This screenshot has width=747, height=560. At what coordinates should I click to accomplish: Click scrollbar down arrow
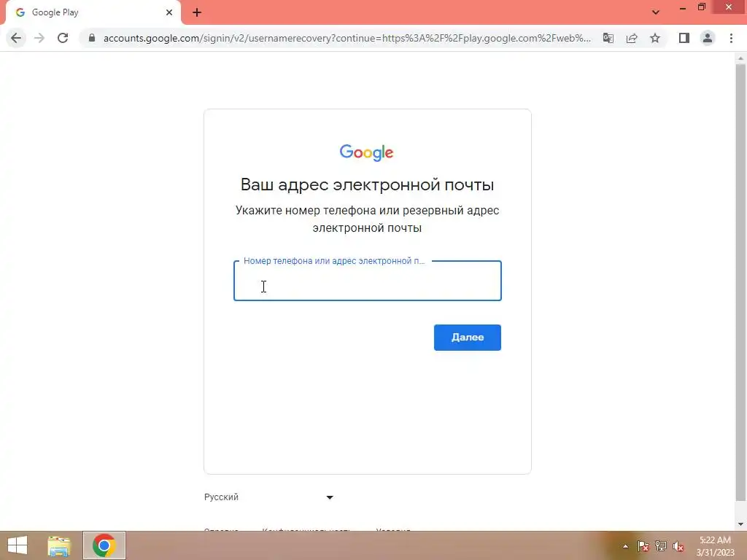point(740,524)
